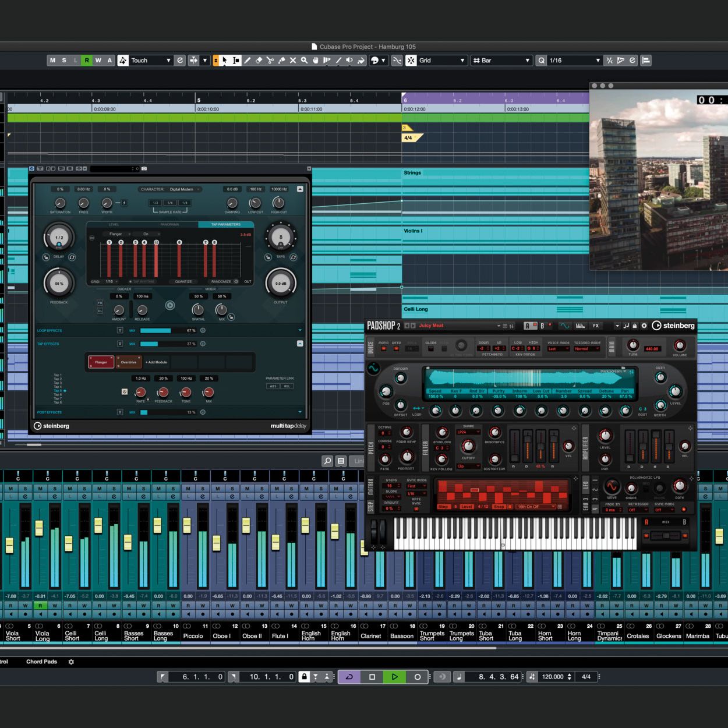Click the 1/4 sample rate button

point(170,203)
